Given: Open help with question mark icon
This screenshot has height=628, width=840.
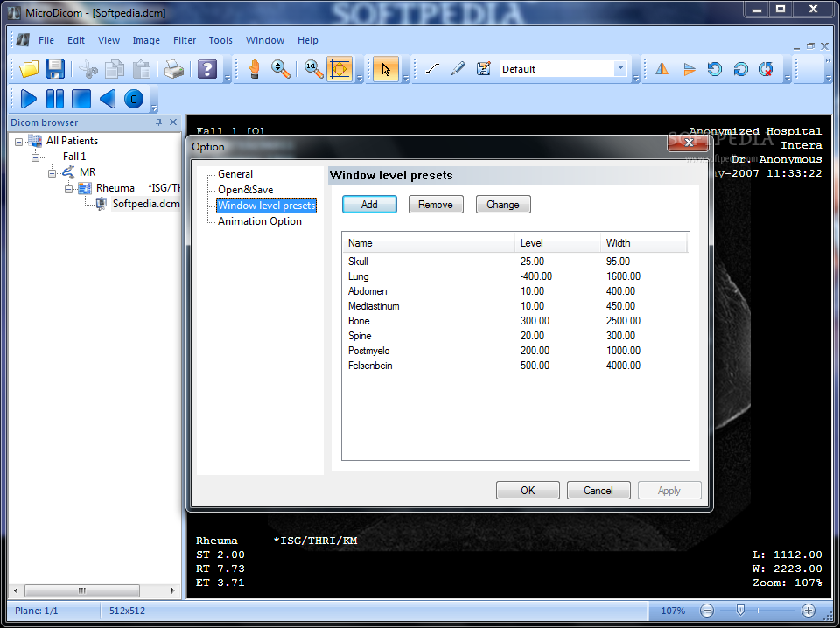Looking at the screenshot, I should (x=207, y=69).
